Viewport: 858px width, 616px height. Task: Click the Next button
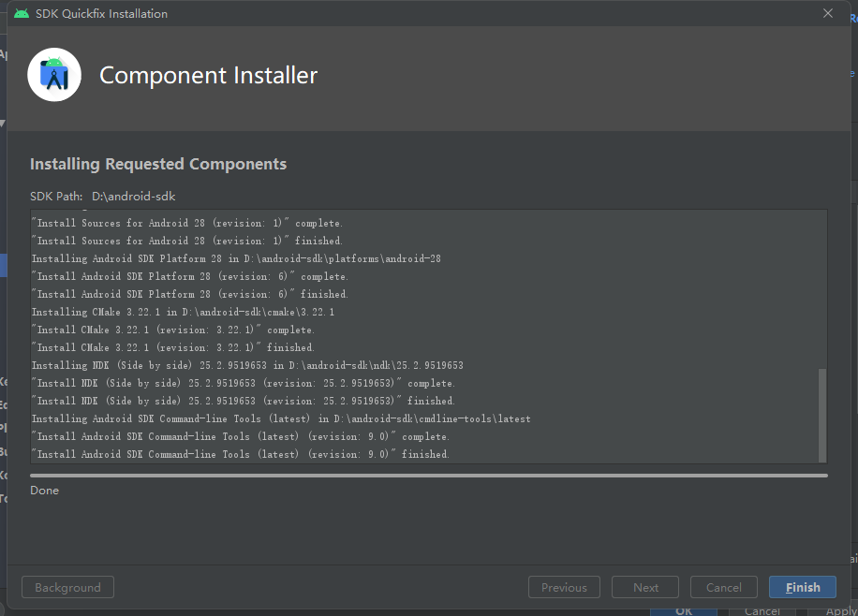point(645,587)
